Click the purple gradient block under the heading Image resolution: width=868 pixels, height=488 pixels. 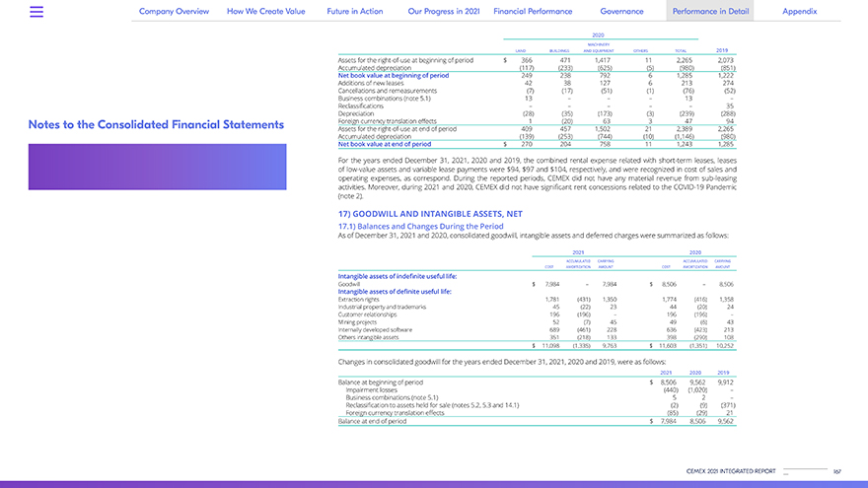tap(156, 172)
